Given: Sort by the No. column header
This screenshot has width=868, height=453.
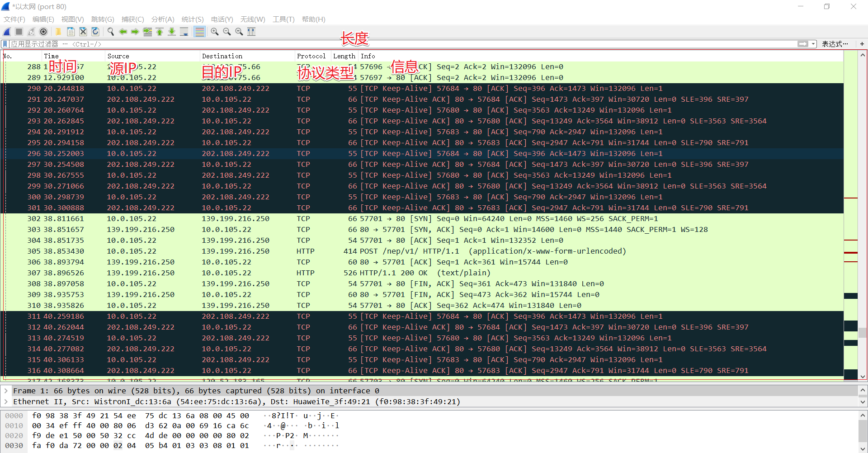Looking at the screenshot, I should pyautogui.click(x=22, y=56).
